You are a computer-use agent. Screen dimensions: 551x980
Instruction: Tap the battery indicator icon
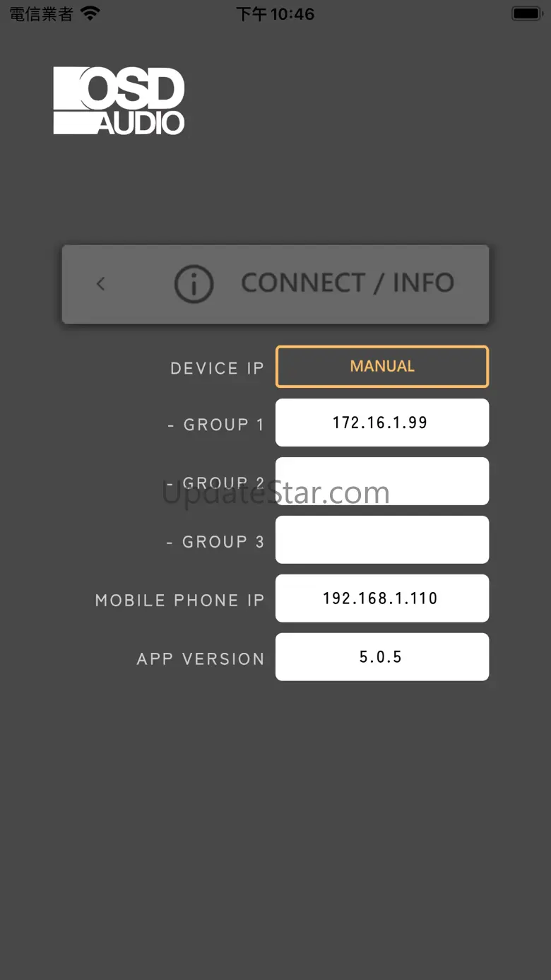tap(527, 13)
